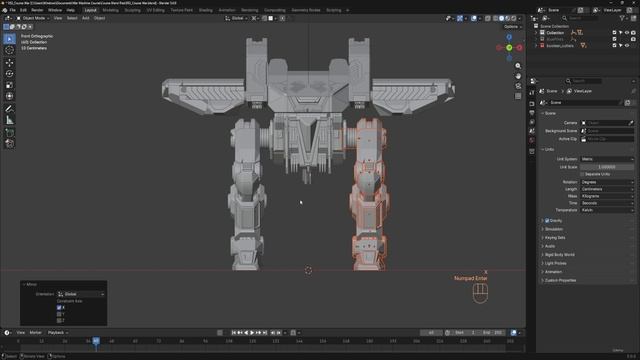Toggle BluePrints exclude-from-view-layer checkbox
Image resolution: width=640 pixels, height=360 pixels.
pyautogui.click(x=614, y=39)
